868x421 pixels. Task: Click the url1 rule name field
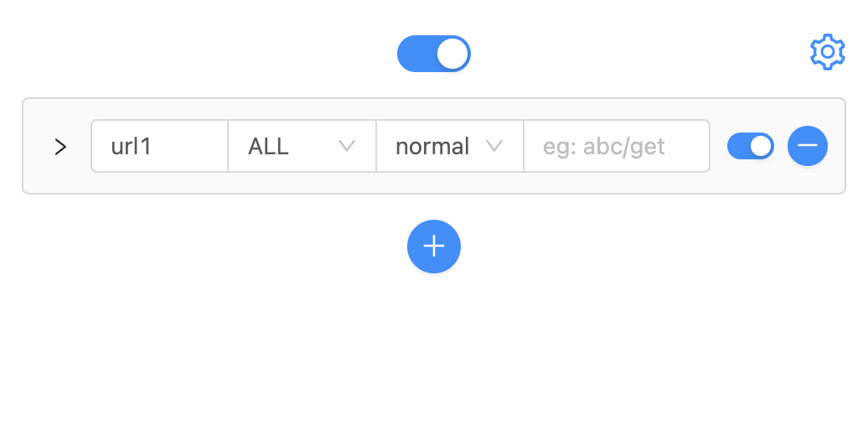159,147
